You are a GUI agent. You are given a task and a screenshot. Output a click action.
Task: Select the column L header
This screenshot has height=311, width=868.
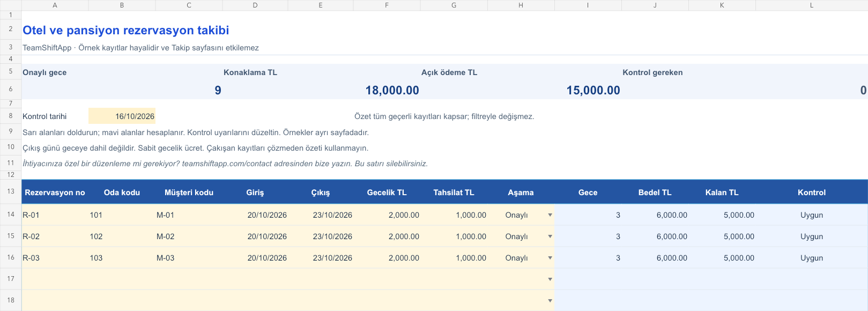[812, 5]
